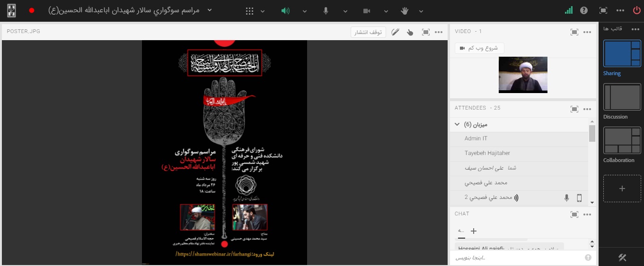
Task: Switch to the Sharing layout
Action: coord(622,53)
